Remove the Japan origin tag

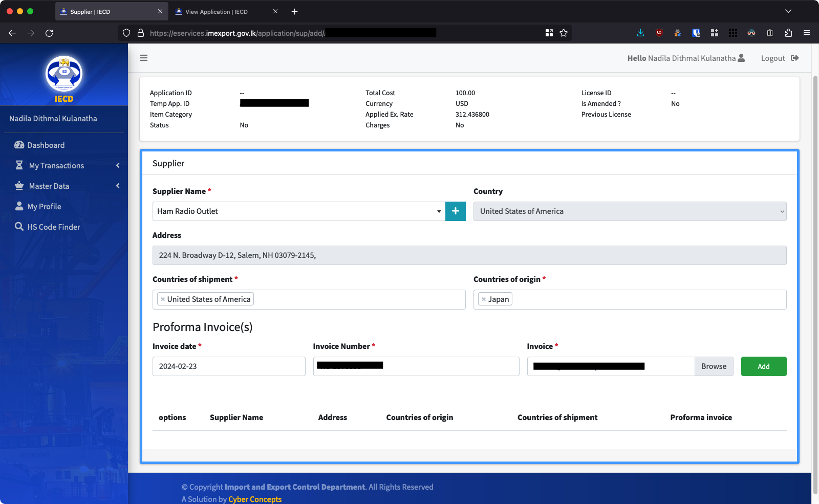click(484, 299)
